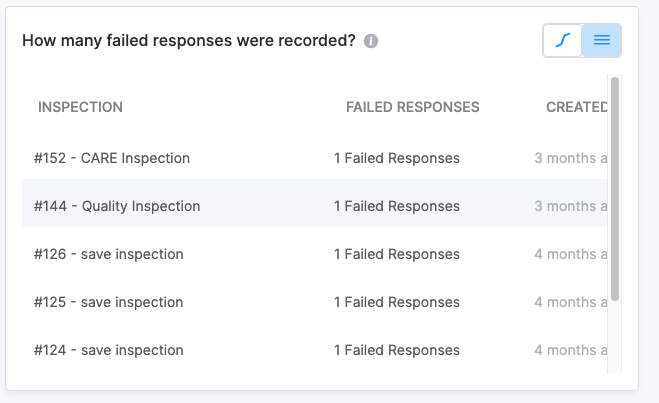The width and height of the screenshot is (659, 403).
Task: Click failed responses count for #124
Action: point(397,350)
